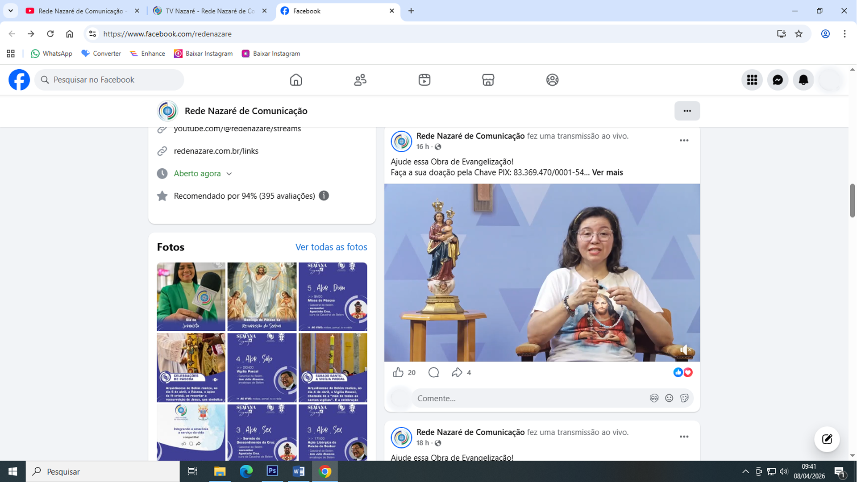Click the floating new message compose icon
The height and width of the screenshot is (504, 857).
click(827, 439)
